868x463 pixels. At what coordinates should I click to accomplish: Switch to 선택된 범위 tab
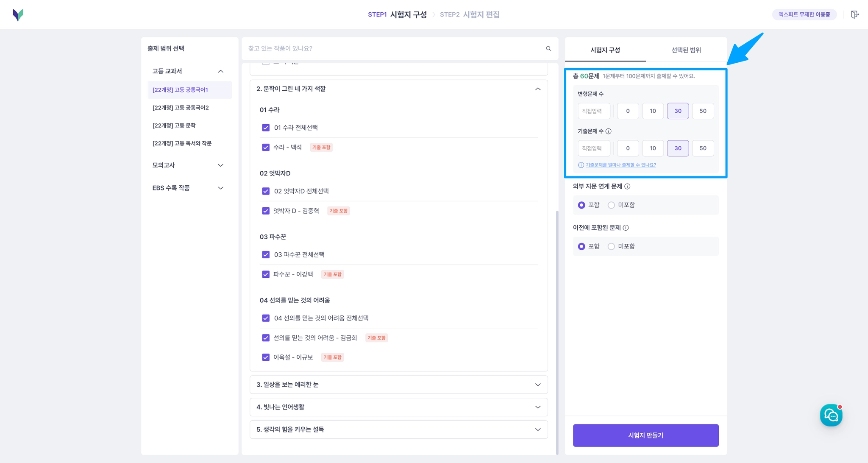[x=686, y=50]
